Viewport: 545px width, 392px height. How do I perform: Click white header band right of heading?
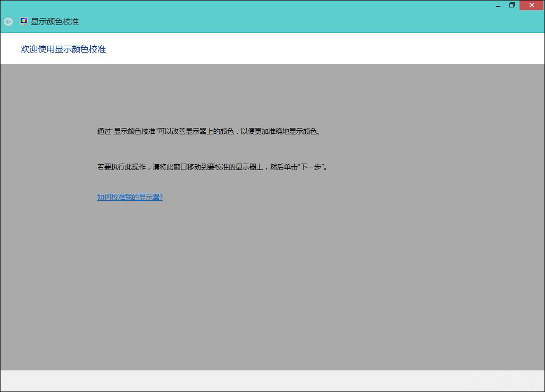point(319,49)
